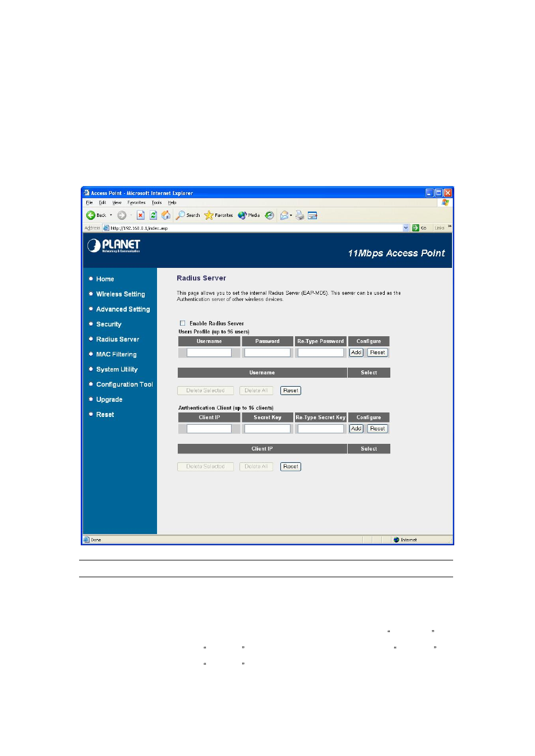The image size is (535, 756).
Task: Click the Internet zone icon in status bar
Action: (x=396, y=540)
